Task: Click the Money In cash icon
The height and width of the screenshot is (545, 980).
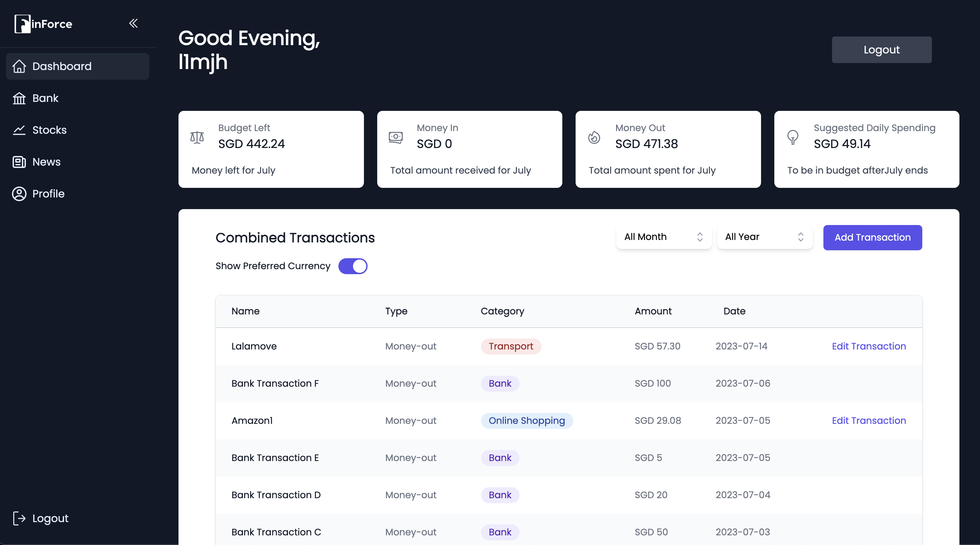Action: (396, 137)
